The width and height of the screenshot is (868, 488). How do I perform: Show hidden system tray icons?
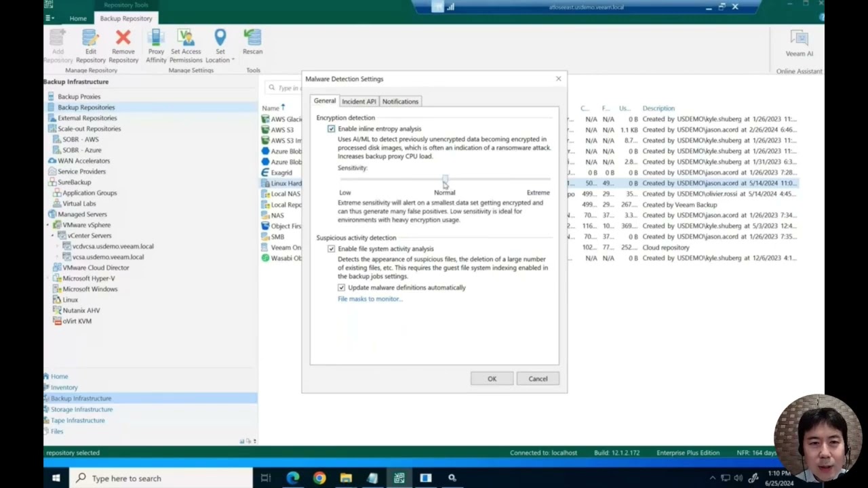712,478
